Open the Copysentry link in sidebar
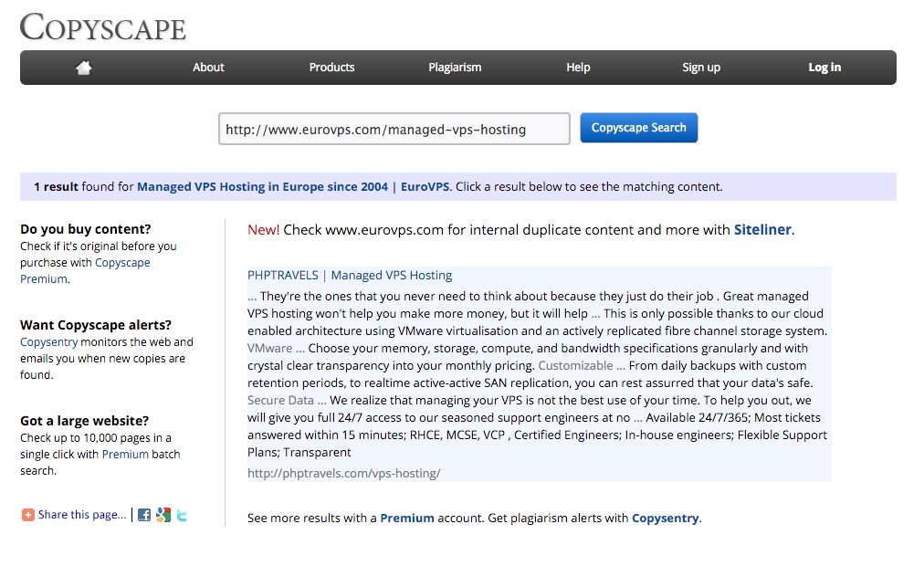Image resolution: width=924 pixels, height=587 pixels. [49, 341]
